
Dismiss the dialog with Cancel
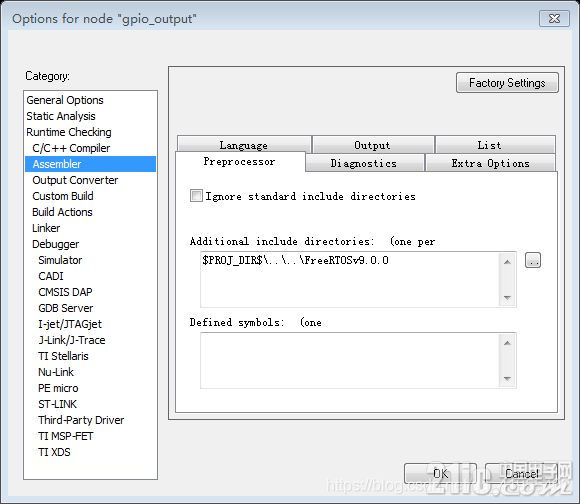522,473
